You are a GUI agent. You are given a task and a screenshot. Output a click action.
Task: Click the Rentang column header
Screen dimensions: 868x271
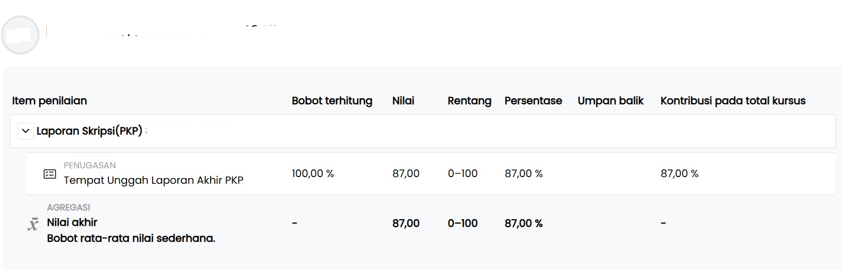pos(469,101)
